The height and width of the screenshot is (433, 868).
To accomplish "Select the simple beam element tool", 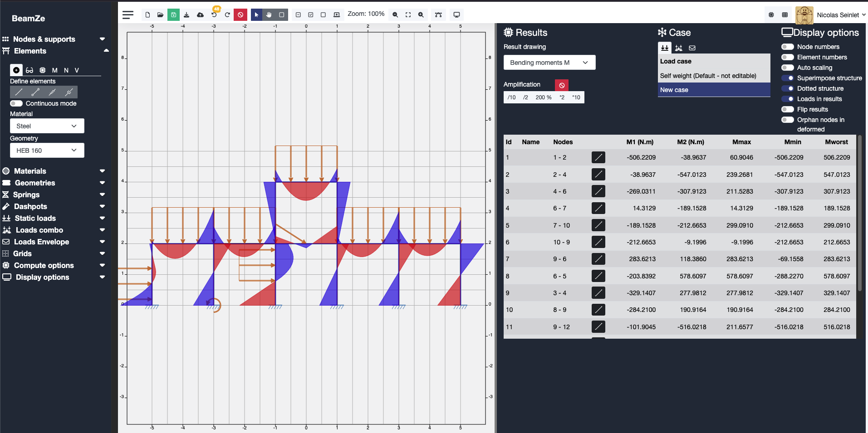I will (x=19, y=92).
